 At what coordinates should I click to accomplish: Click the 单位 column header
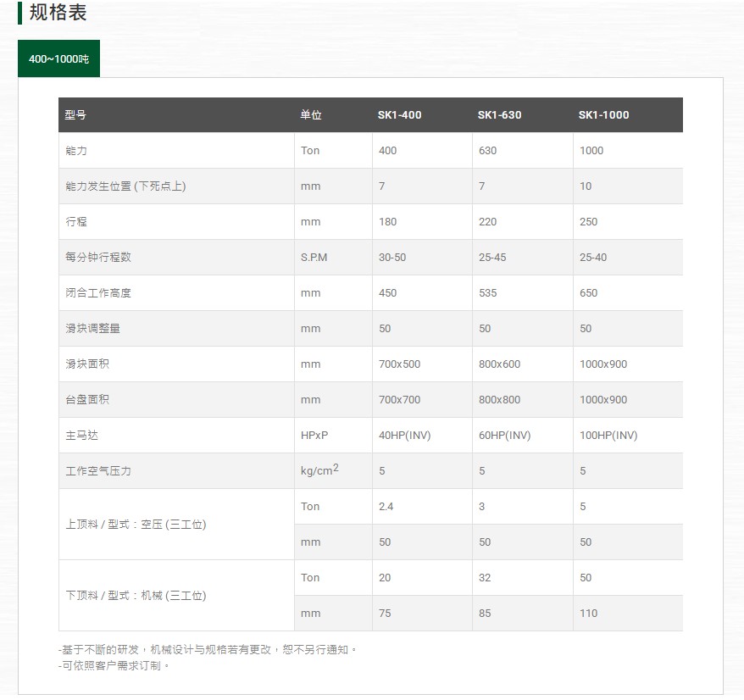pos(310,115)
